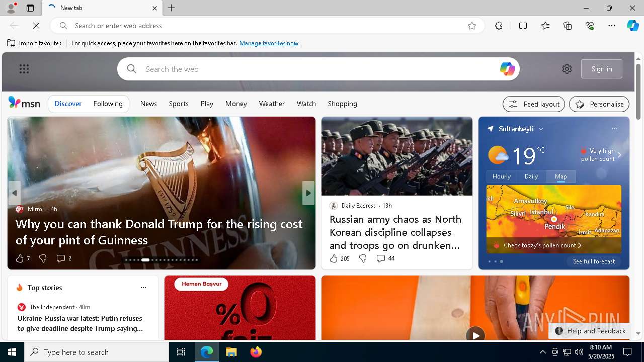The image size is (644, 362).
Task: Open the Weather menu item
Action: 272,104
